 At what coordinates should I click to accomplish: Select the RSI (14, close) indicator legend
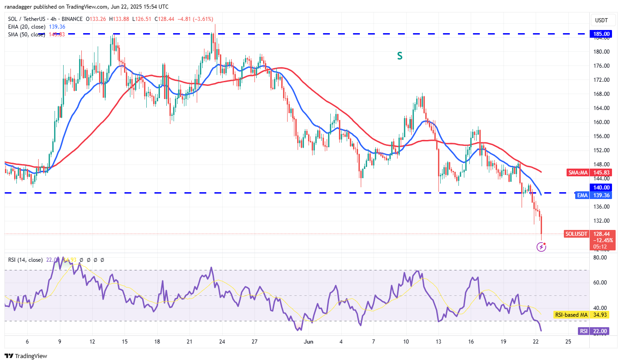[25, 260]
